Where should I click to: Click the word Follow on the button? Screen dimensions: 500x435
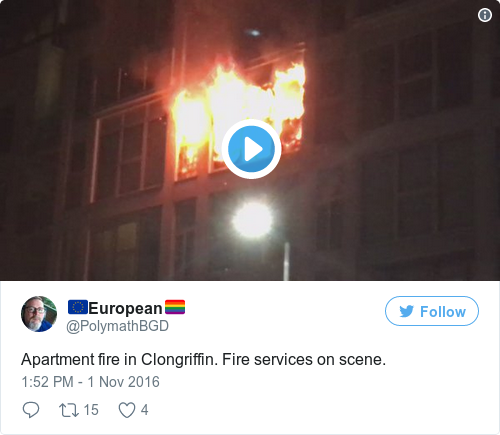point(443,312)
